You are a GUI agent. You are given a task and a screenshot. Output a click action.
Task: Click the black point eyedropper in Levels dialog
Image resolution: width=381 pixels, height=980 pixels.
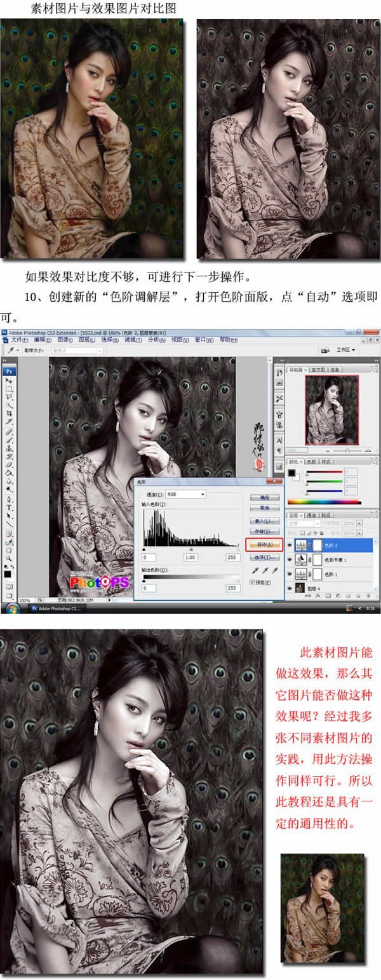coord(255,571)
